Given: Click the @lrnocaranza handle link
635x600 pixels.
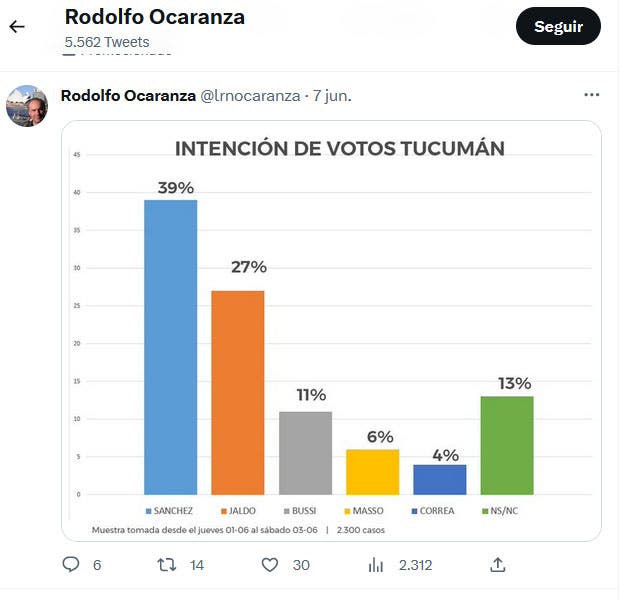Looking at the screenshot, I should click(x=250, y=96).
